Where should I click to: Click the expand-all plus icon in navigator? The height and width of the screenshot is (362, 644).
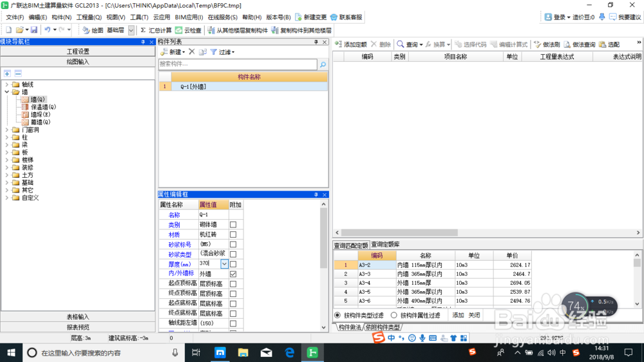pos(7,73)
